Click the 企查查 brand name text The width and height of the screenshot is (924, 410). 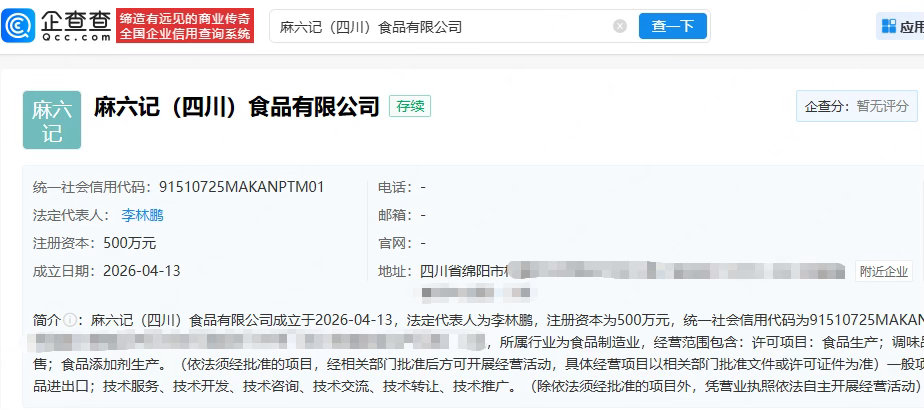[x=76, y=21]
